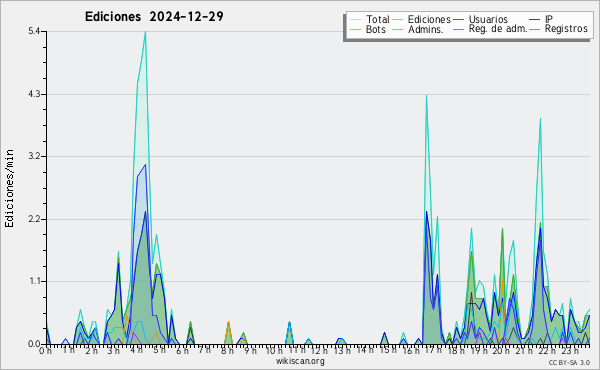The image size is (600, 370).
Task: Click the Total peak near 17 h
Action: click(x=426, y=95)
